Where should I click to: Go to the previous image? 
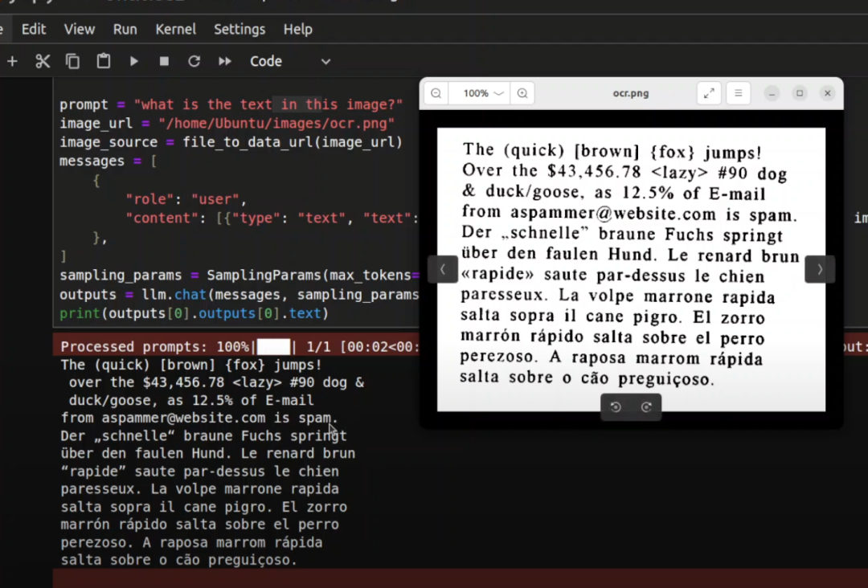[443, 269]
